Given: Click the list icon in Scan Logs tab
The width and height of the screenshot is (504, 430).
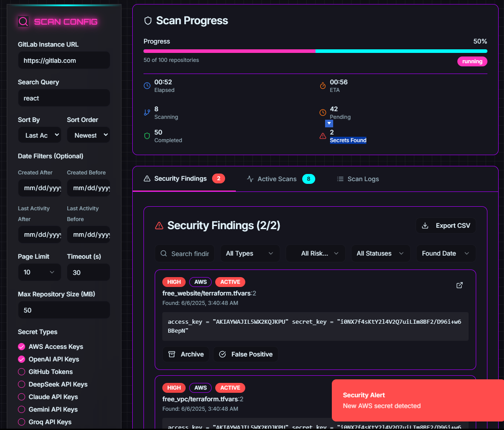Looking at the screenshot, I should [x=340, y=179].
